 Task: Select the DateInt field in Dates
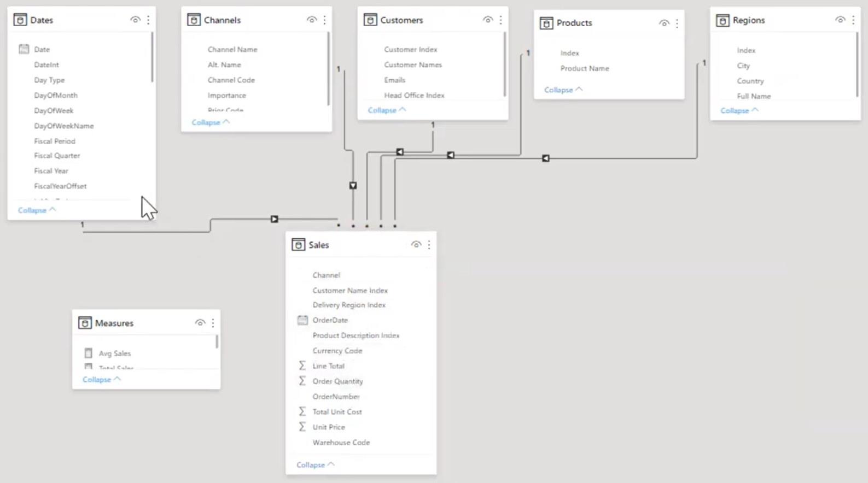46,64
